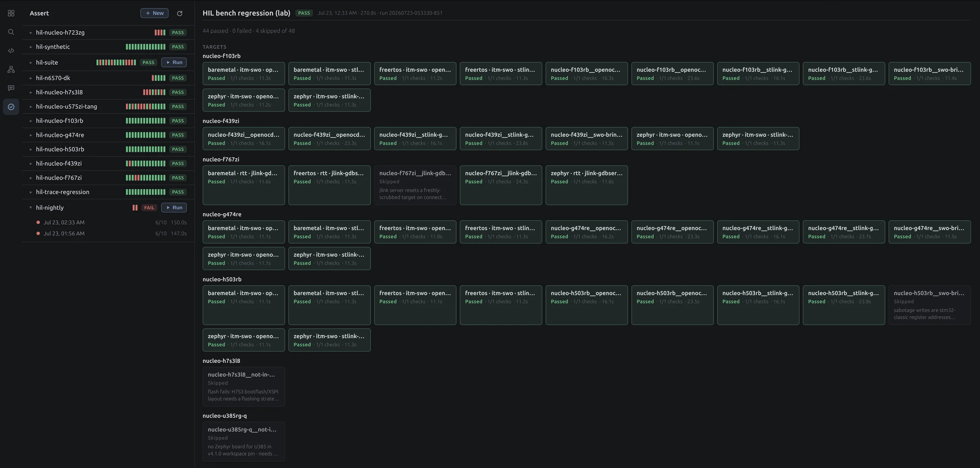Expand the hil-suite row
The width and height of the screenshot is (980, 468).
[x=31, y=62]
